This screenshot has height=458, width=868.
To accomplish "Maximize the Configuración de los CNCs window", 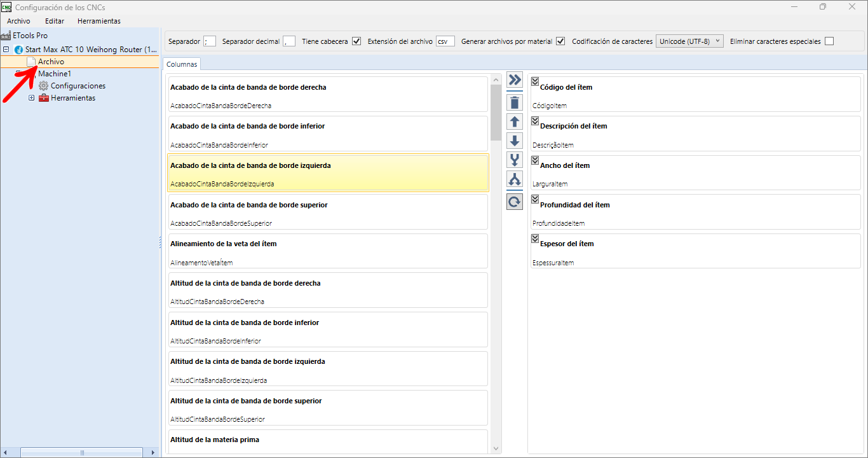I will click(x=823, y=7).
